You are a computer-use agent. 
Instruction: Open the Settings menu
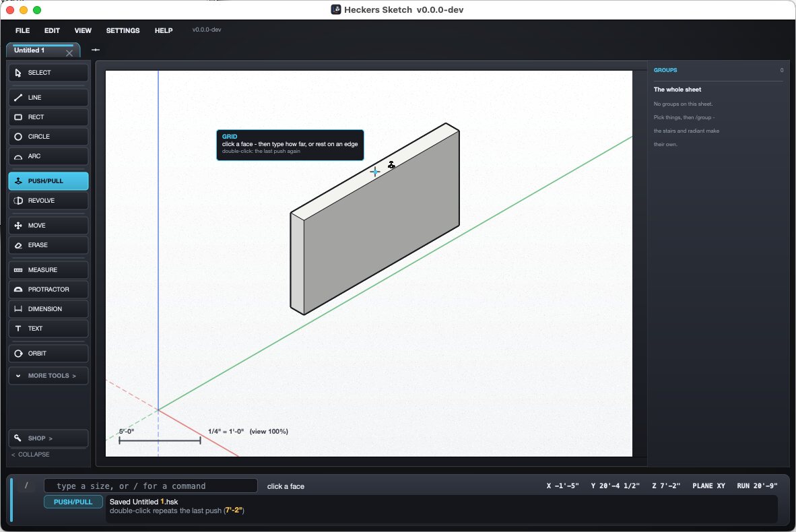pyautogui.click(x=123, y=30)
